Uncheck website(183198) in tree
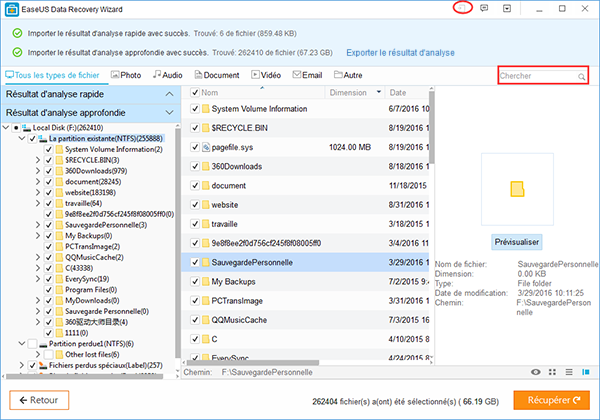Viewport: 600px width, 420px height. [x=49, y=192]
